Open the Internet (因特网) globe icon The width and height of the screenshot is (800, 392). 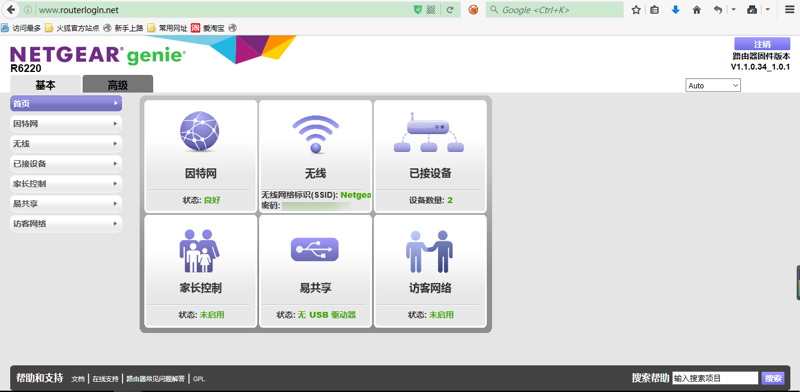coord(199,131)
